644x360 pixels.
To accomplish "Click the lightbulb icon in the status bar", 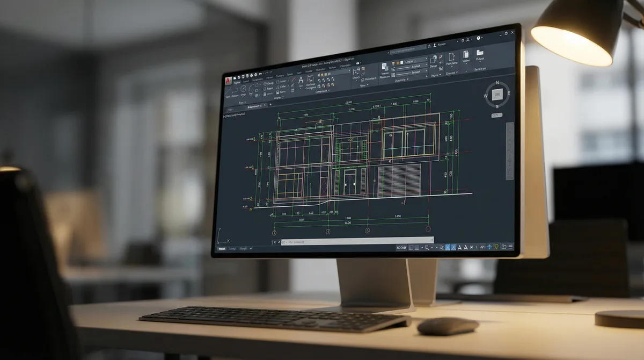I will (496, 247).
